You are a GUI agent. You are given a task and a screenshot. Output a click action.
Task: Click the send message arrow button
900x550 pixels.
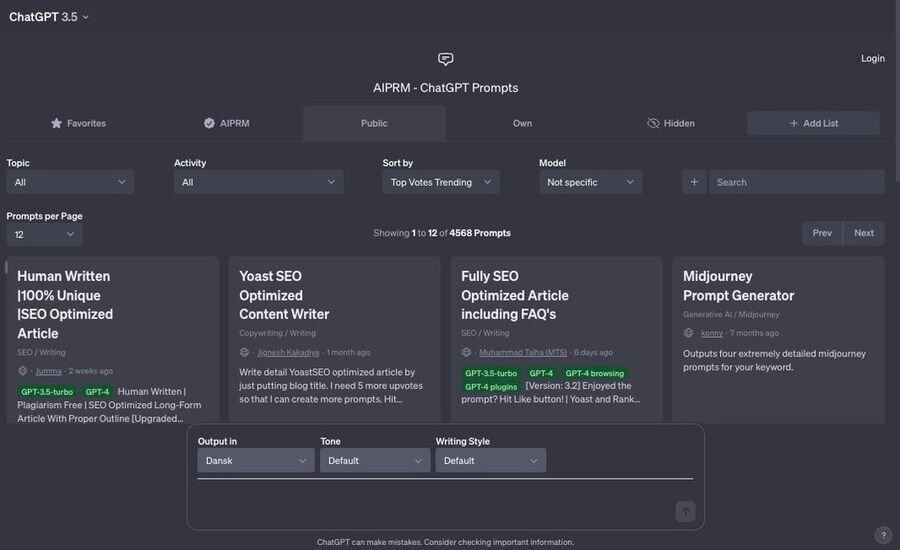(685, 512)
